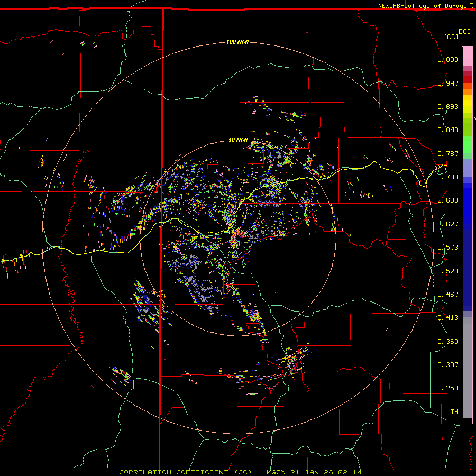Click the 50 NMI range ring label

[x=238, y=140]
